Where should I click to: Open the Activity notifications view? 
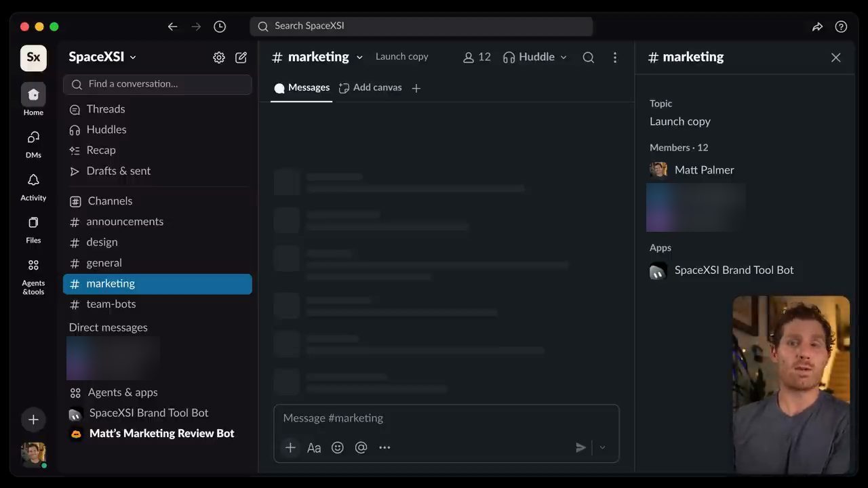(x=33, y=187)
